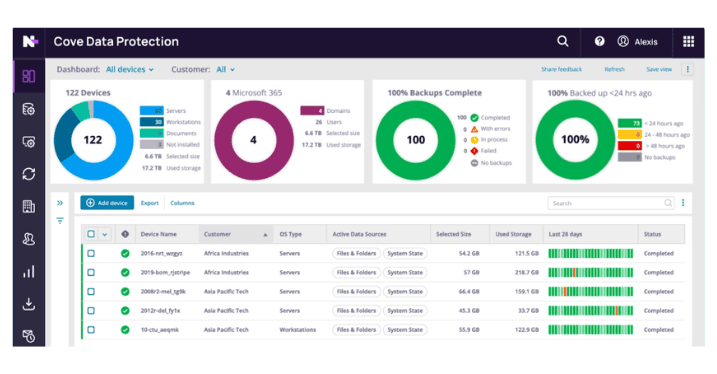
Task: Click the Save view link
Action: [659, 69]
